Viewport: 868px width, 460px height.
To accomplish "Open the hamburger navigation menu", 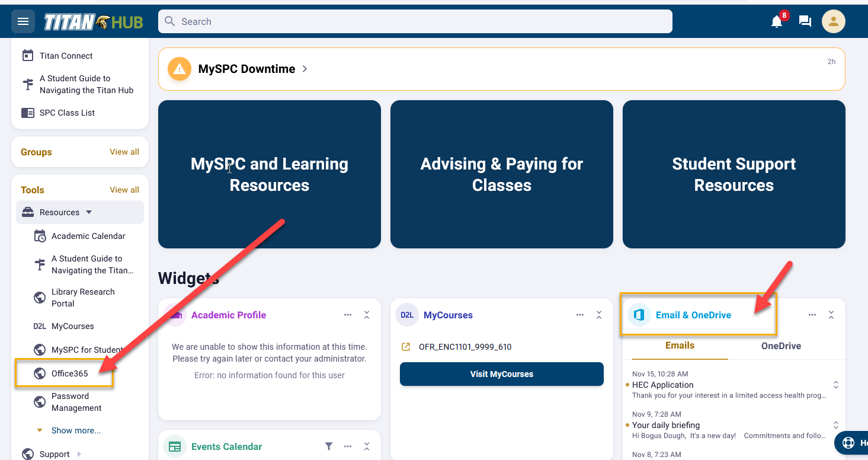I will [23, 21].
